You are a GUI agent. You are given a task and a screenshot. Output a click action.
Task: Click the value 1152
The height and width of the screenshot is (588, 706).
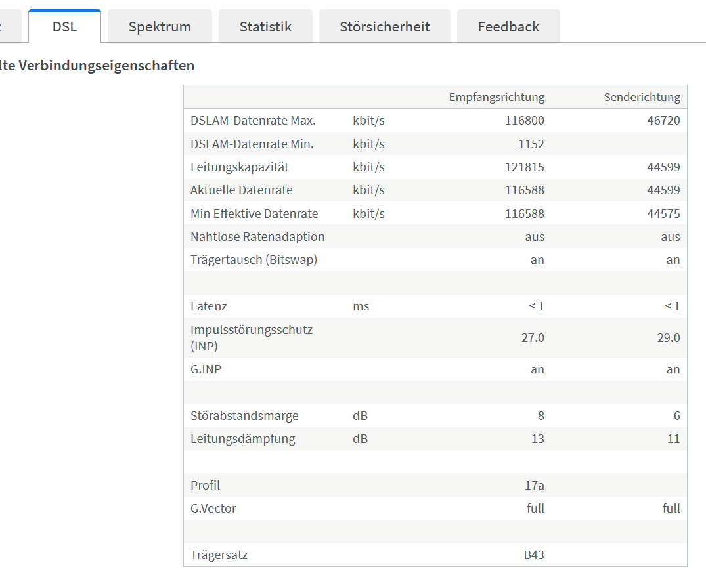(531, 144)
